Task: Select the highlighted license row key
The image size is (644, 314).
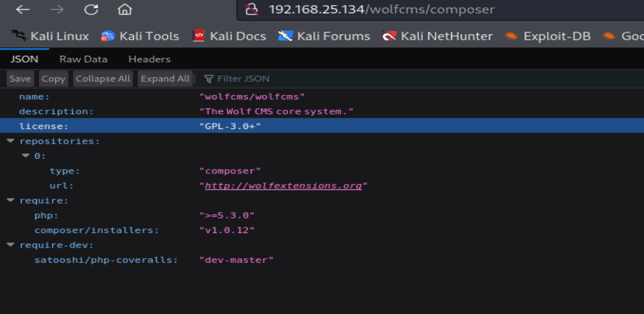Action: [44, 127]
